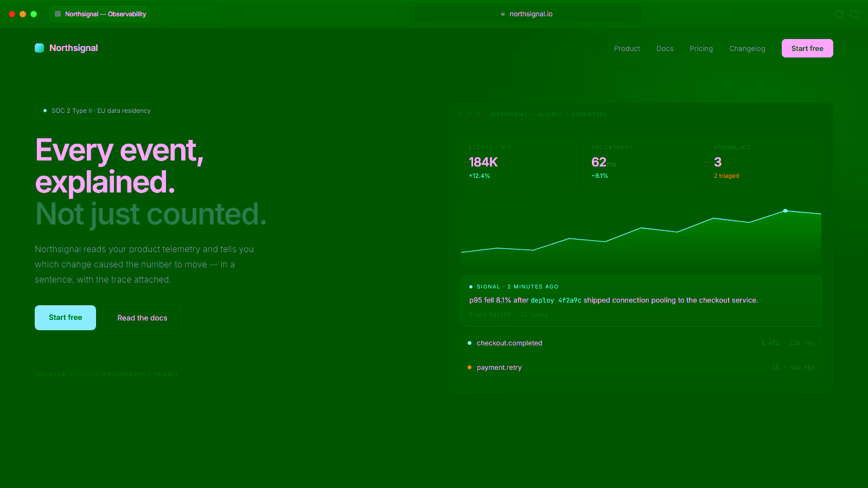Click the "18 · 41s ago" count
Image resolution: width=868 pixels, height=488 pixels.
793,368
